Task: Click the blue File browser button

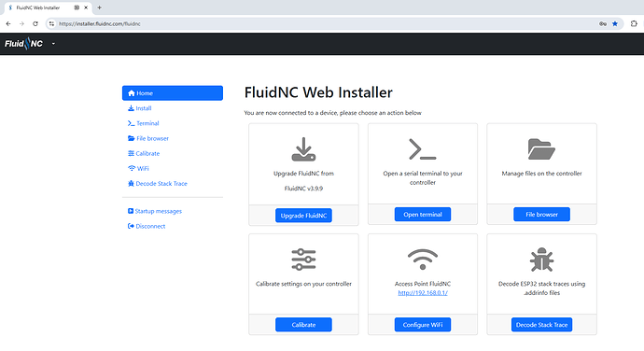Action: click(x=541, y=214)
